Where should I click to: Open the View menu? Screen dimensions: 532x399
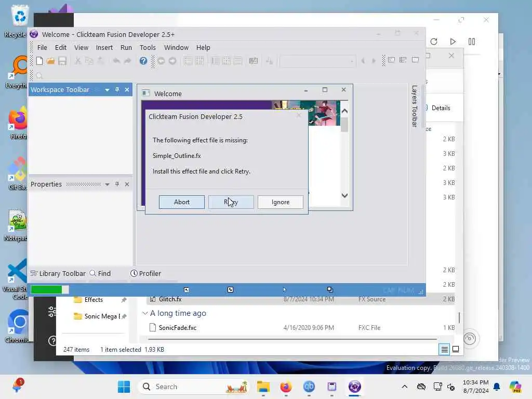coord(81,47)
